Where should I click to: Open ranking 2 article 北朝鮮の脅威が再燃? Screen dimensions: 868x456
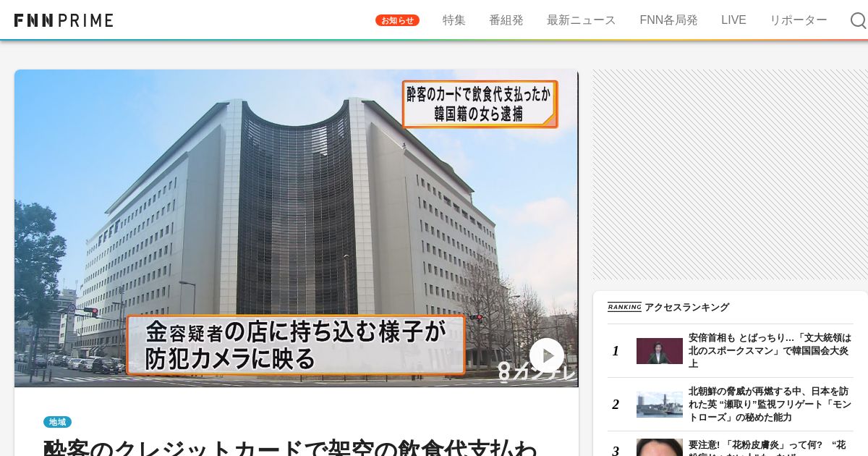tap(770, 405)
